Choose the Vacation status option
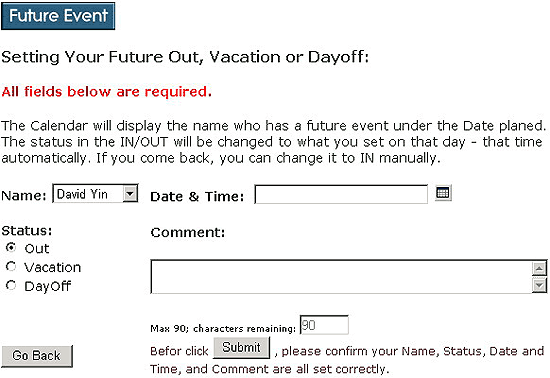This screenshot has height=378, width=550. (11, 266)
